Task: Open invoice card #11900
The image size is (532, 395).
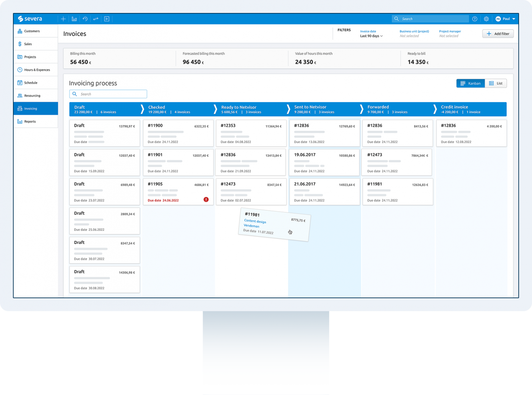Action: point(178,133)
